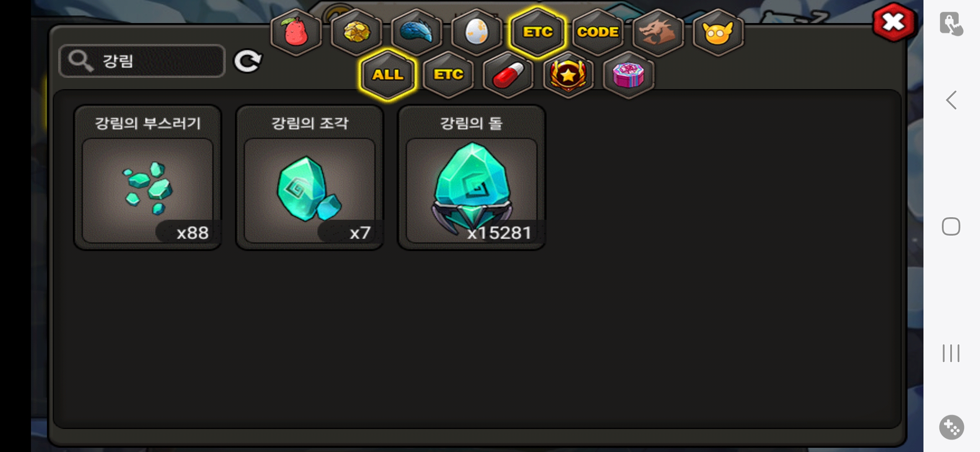Select the 강림의 조각 item
This screenshot has height=452, width=980.
pyautogui.click(x=309, y=177)
